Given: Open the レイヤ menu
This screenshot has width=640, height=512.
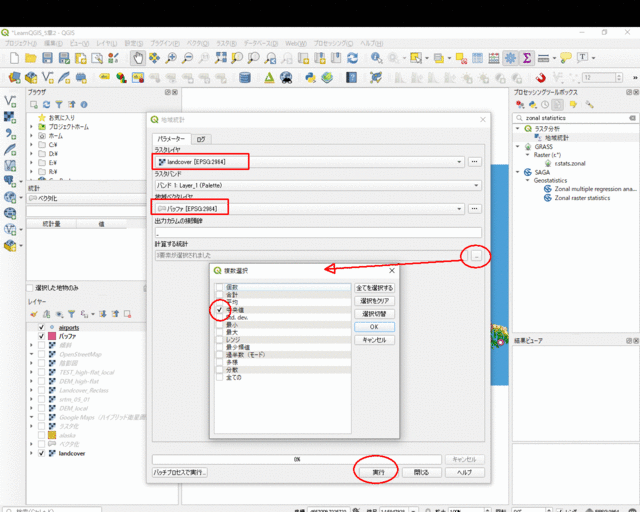Looking at the screenshot, I should click(107, 43).
